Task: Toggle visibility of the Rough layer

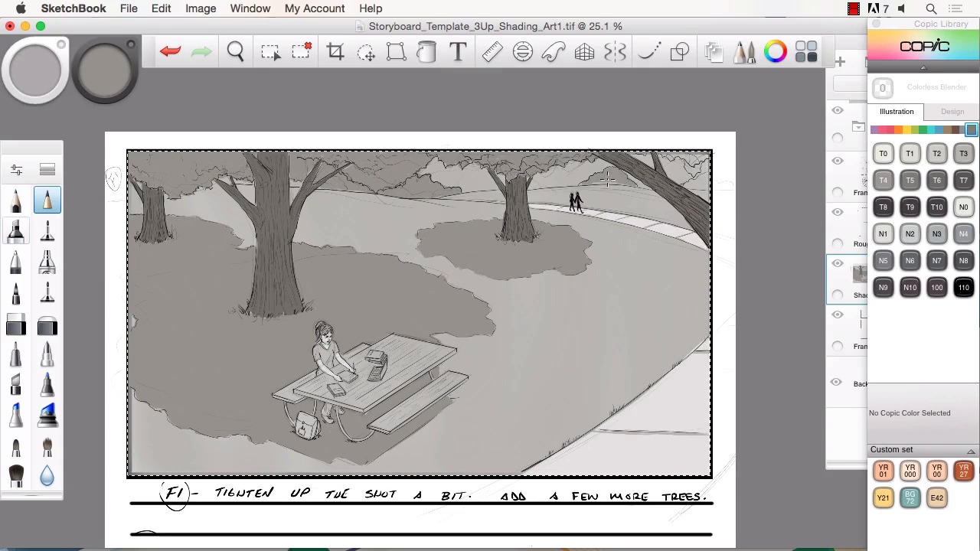Action: click(838, 213)
